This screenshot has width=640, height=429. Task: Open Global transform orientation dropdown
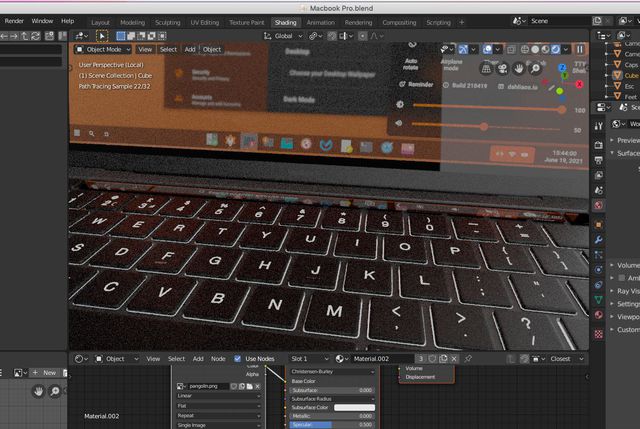pos(284,36)
